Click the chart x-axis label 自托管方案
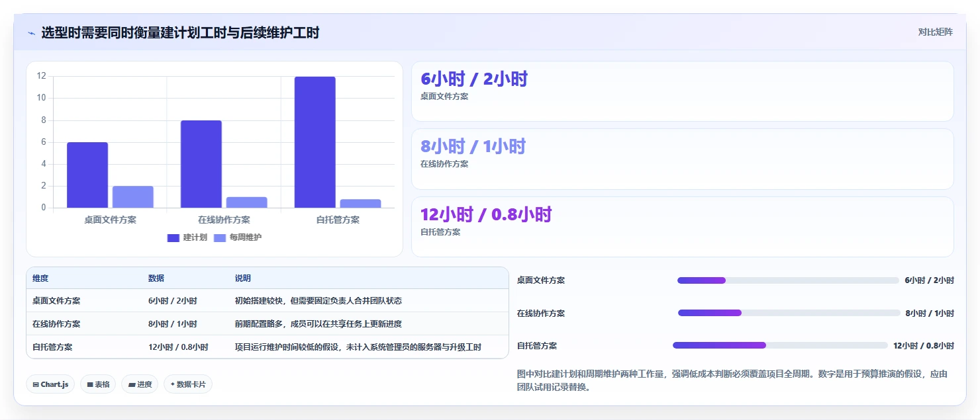This screenshot has height=420, width=980. [x=338, y=220]
